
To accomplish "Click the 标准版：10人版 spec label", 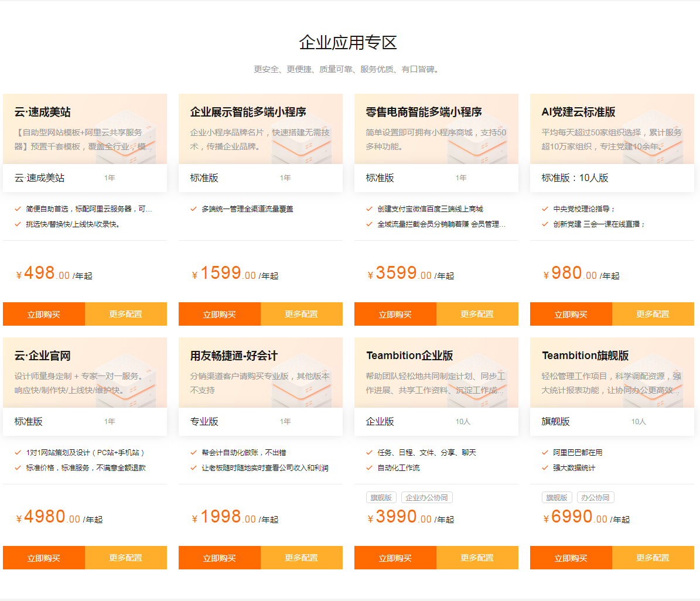I will click(x=575, y=177).
